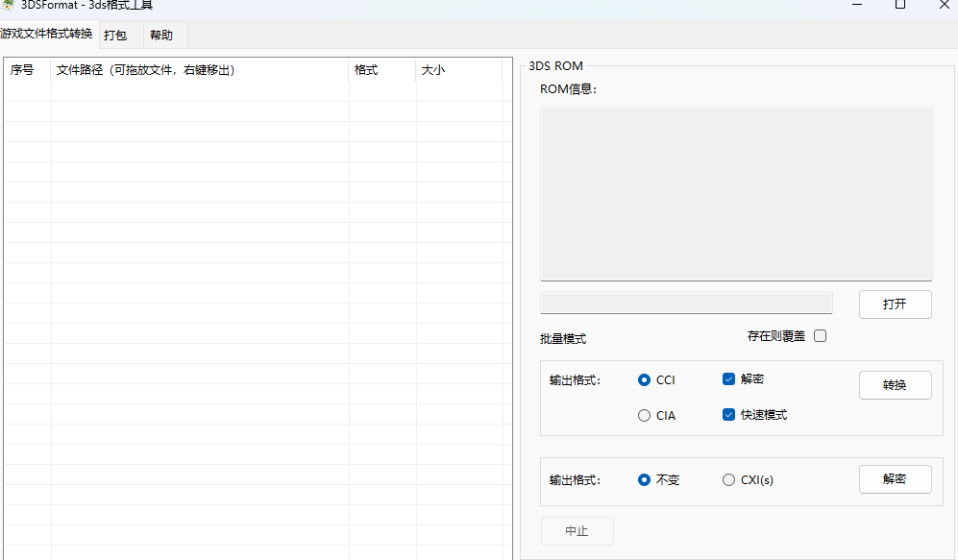The width and height of the screenshot is (958, 560).
Task: Click the 序号 column header
Action: pos(28,70)
